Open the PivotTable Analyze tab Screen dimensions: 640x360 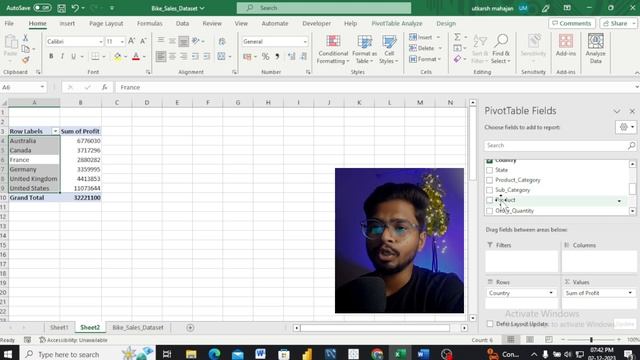(397, 24)
